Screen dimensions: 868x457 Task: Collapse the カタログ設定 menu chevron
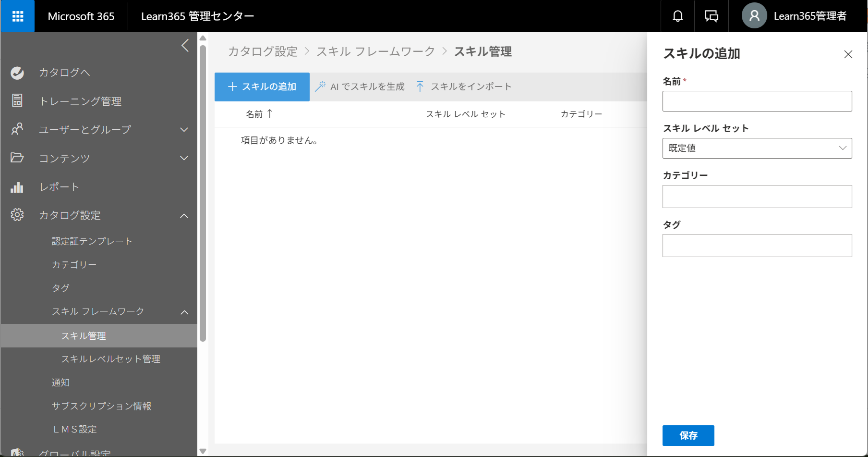point(184,216)
